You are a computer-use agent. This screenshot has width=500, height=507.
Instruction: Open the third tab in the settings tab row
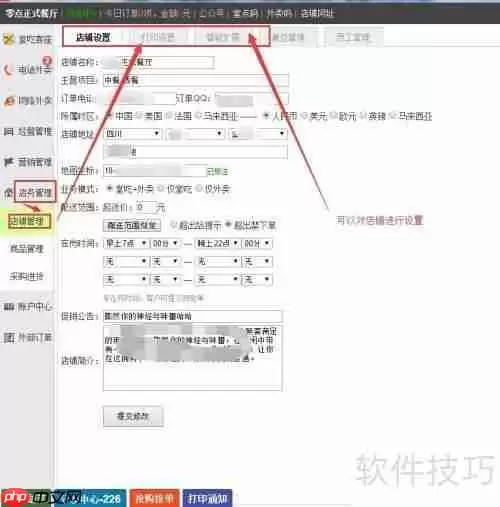click(223, 37)
